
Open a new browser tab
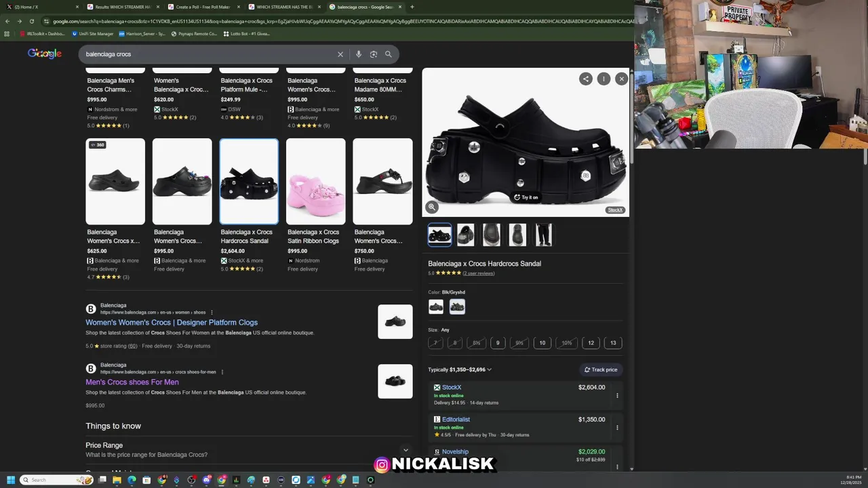412,7
